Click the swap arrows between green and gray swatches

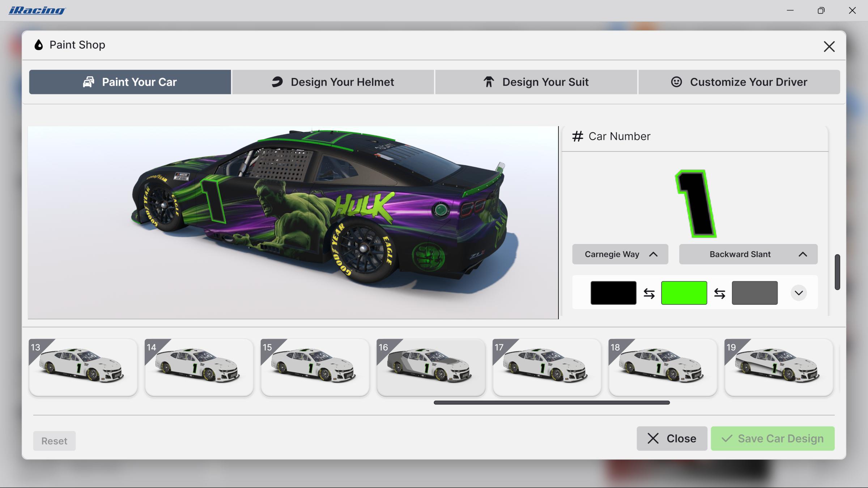point(720,293)
